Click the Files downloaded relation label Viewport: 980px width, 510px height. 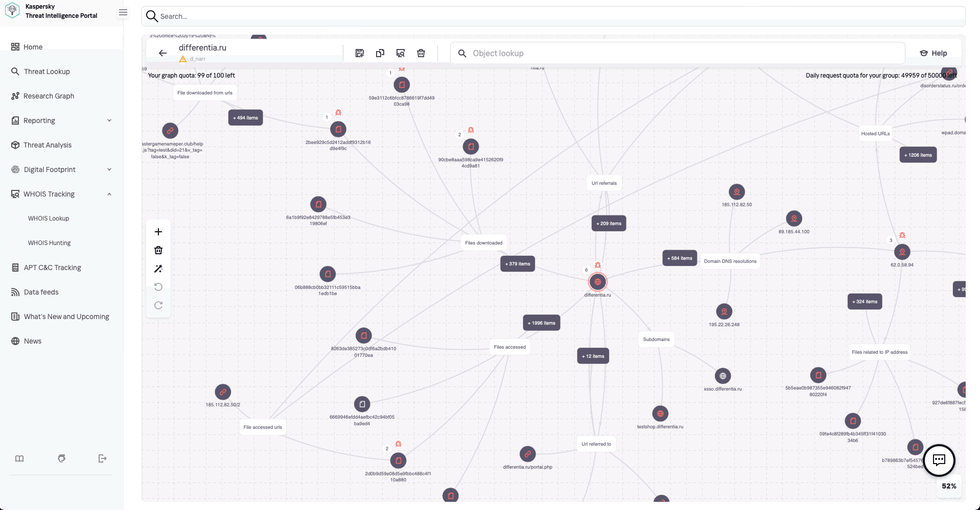484,243
